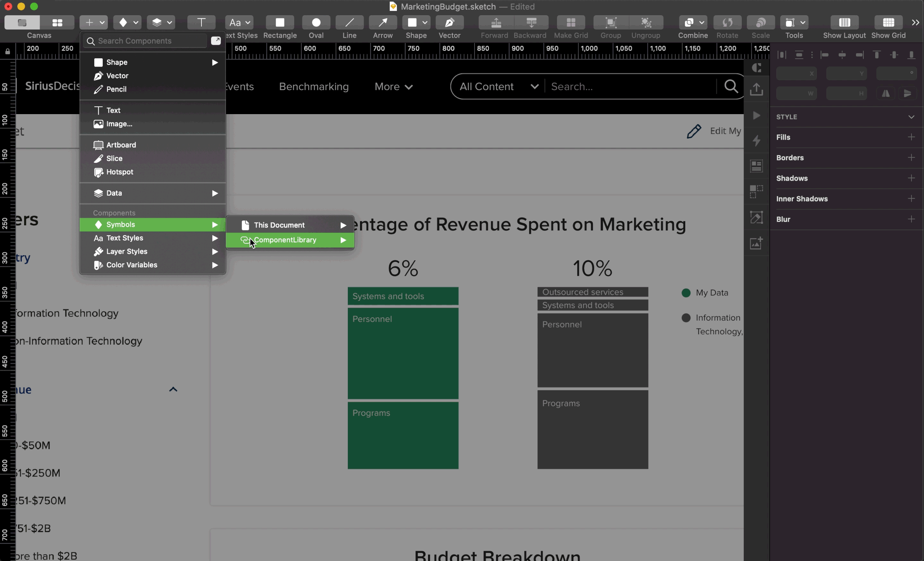Open the Data stack dropdown in toolbar
Image resolution: width=924 pixels, height=561 pixels.
coord(161,23)
